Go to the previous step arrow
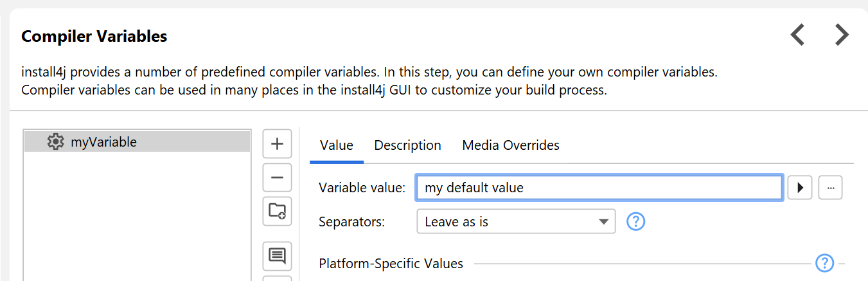The image size is (868, 281). [797, 35]
